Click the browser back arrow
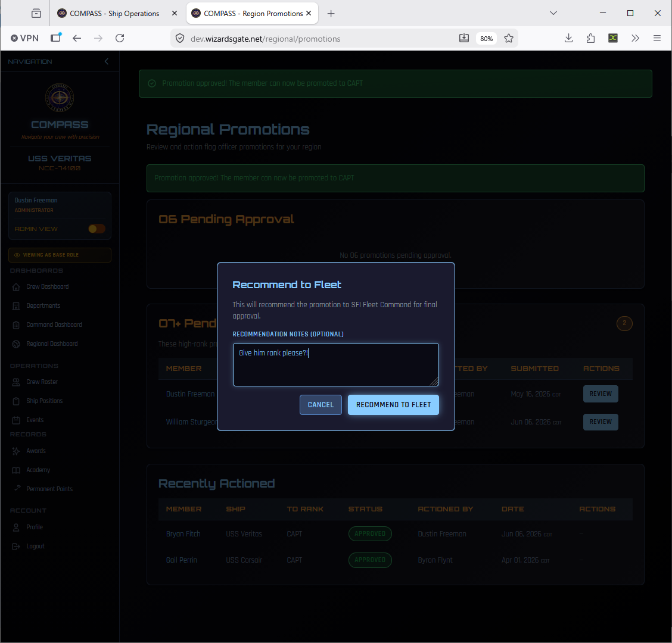The width and height of the screenshot is (672, 643). point(77,39)
